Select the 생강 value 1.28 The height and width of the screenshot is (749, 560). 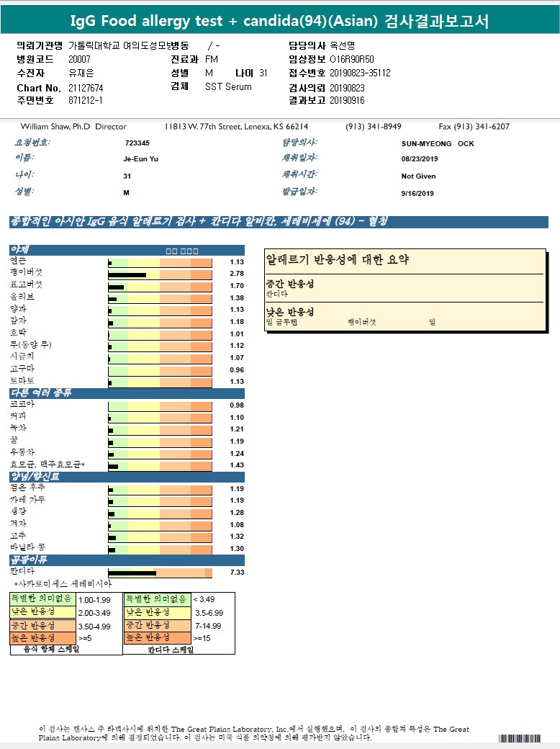237,513
